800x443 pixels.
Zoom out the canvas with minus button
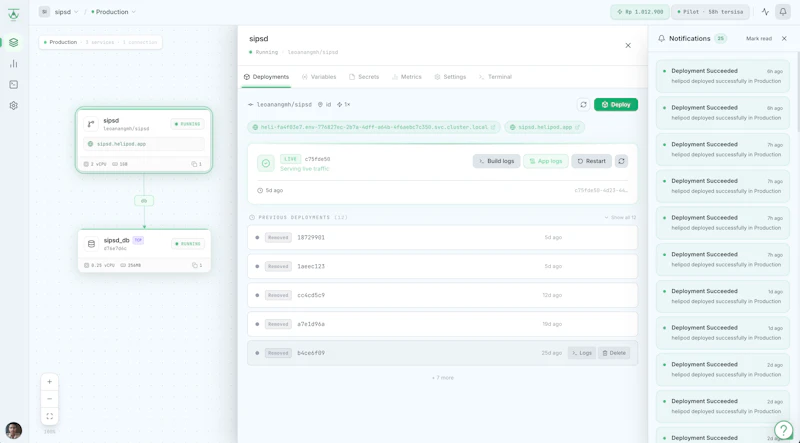49,399
